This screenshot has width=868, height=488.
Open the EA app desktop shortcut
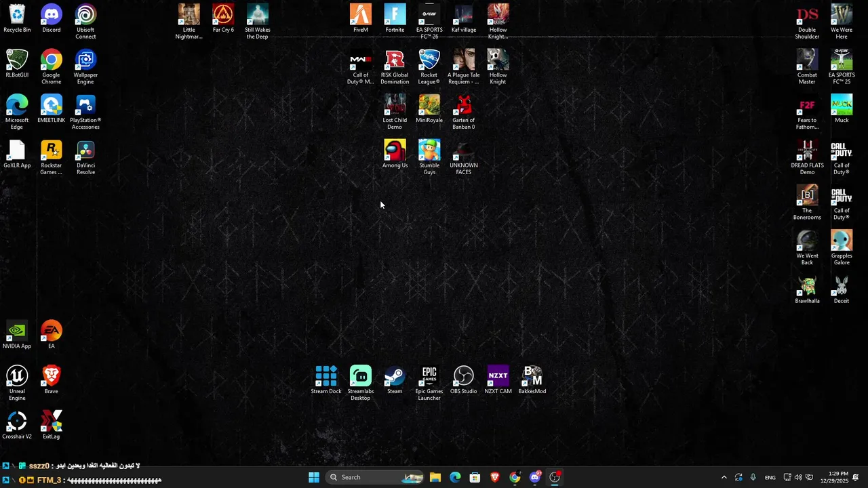52,335
